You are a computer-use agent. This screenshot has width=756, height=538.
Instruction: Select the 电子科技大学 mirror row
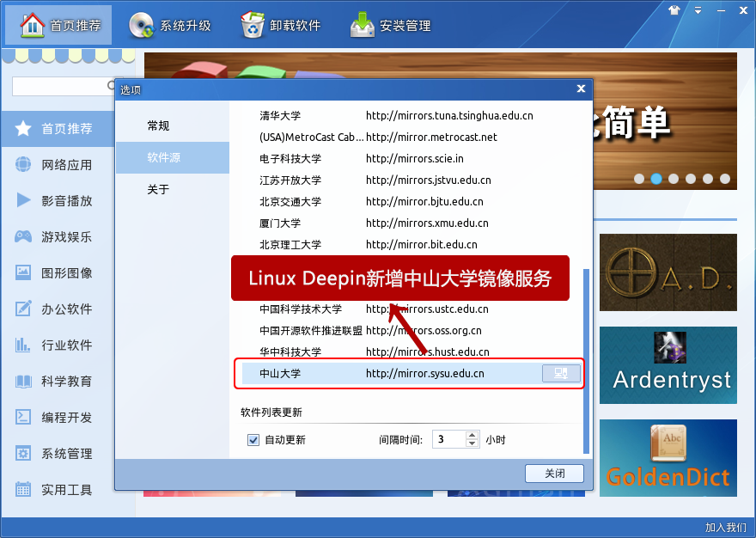tap(412, 159)
